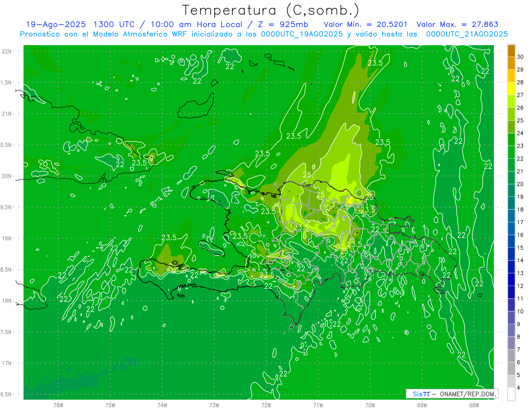532x411 pixels.
Task: Click the 'Sisπ – ONAMET/REP.DOM.' credit box
Action: (452, 394)
